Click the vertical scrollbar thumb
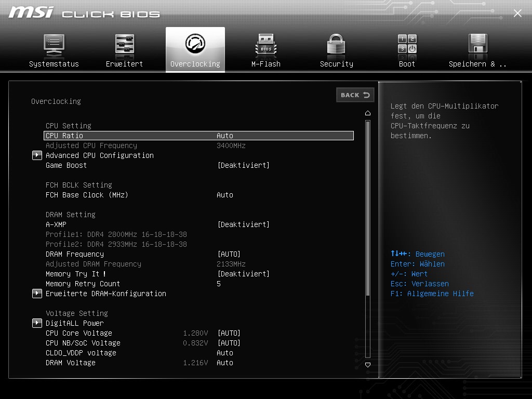 tap(368, 208)
